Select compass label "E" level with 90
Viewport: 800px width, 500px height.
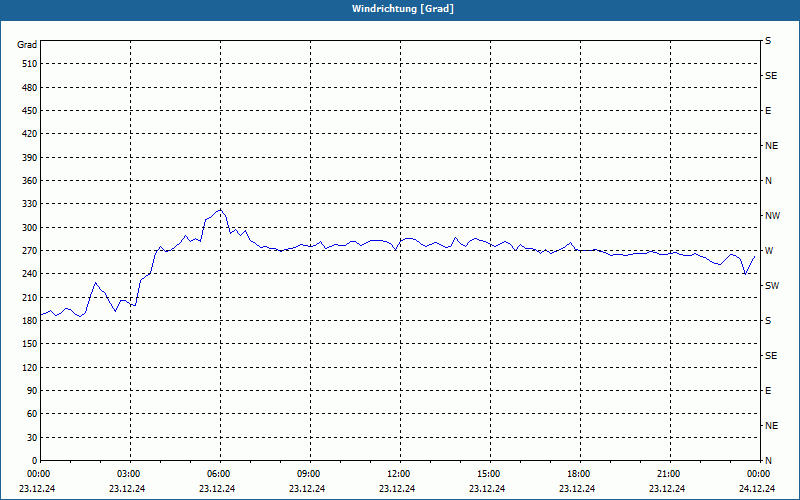[768, 391]
